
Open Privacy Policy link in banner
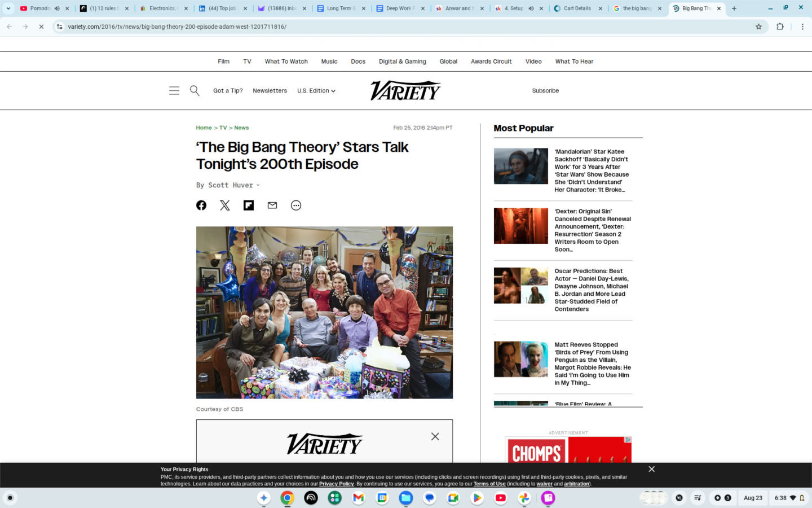337,484
